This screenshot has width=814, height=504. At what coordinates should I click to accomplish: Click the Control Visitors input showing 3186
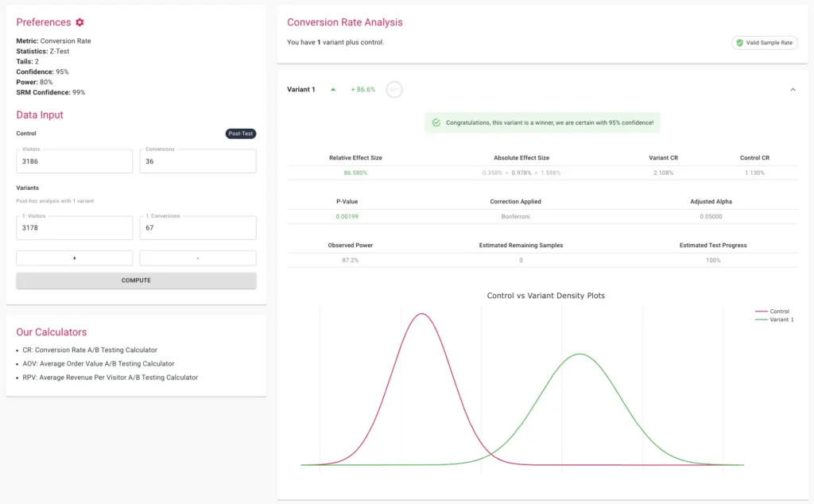(74, 161)
